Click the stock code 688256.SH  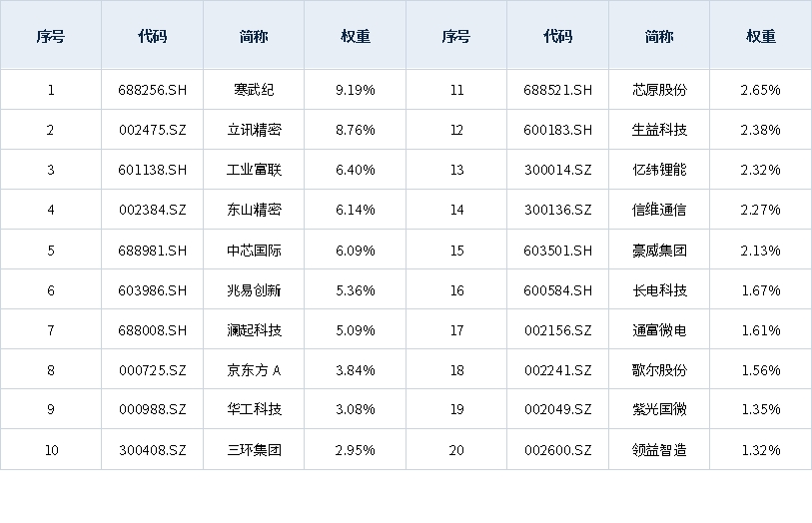point(152,90)
